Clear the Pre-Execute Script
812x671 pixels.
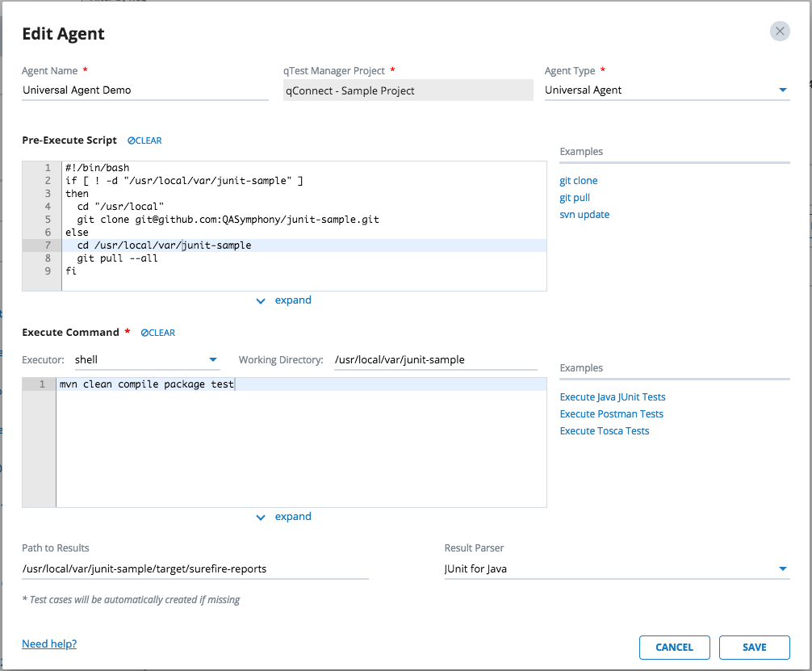tap(145, 140)
